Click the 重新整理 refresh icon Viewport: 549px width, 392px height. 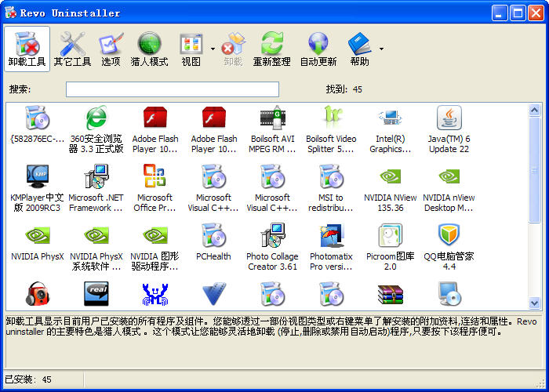271,49
